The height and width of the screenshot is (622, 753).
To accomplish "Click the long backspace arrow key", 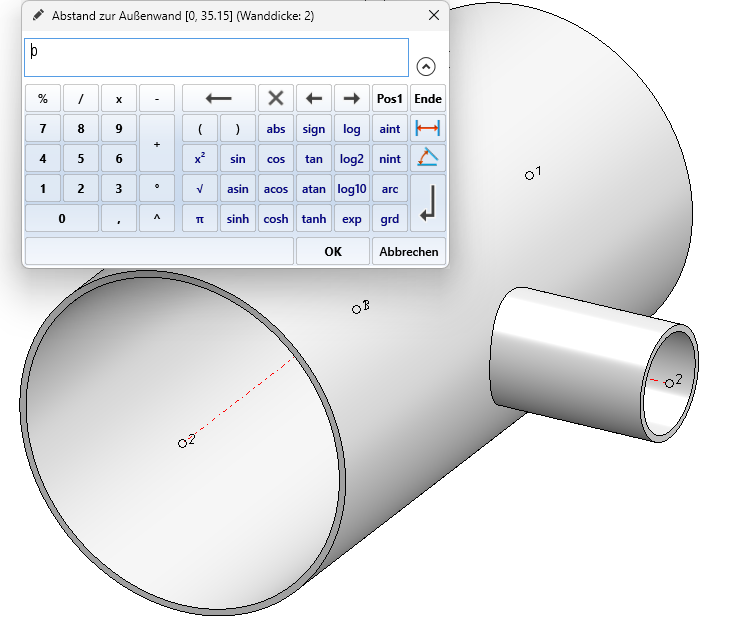I will point(219,98).
